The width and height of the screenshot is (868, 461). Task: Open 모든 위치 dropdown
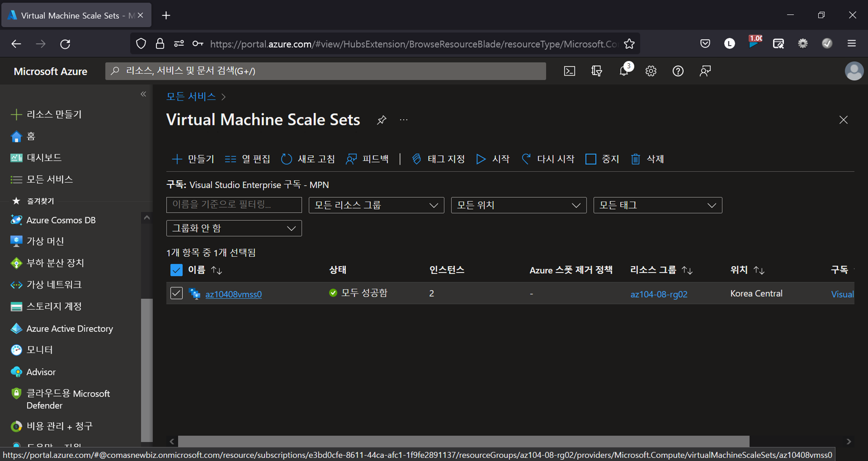(519, 205)
